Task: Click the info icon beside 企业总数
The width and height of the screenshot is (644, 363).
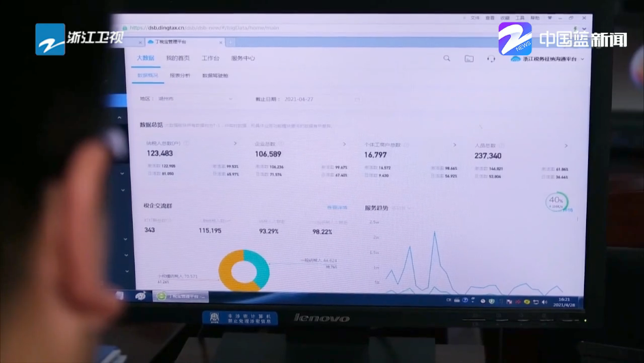Action: click(x=281, y=144)
